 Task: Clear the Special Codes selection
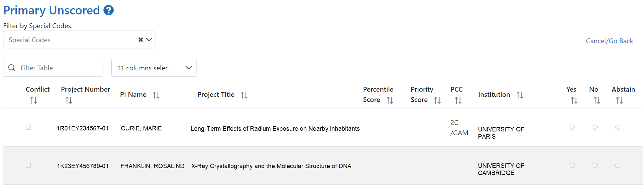(140, 40)
